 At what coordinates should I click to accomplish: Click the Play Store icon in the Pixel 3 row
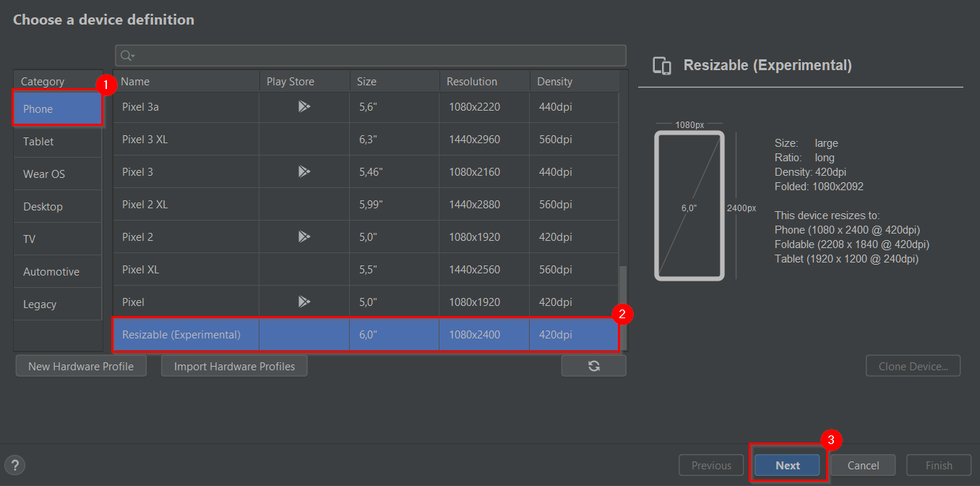pyautogui.click(x=304, y=172)
